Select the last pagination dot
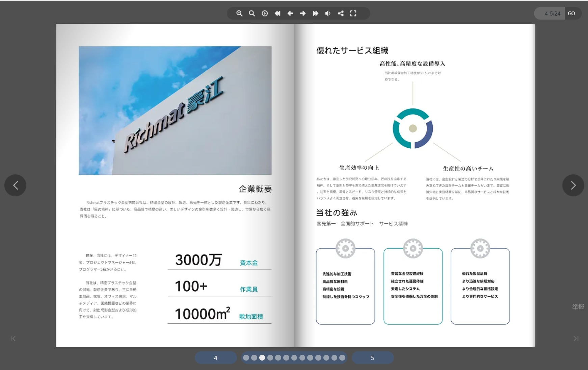The width and height of the screenshot is (588, 370). 342,358
